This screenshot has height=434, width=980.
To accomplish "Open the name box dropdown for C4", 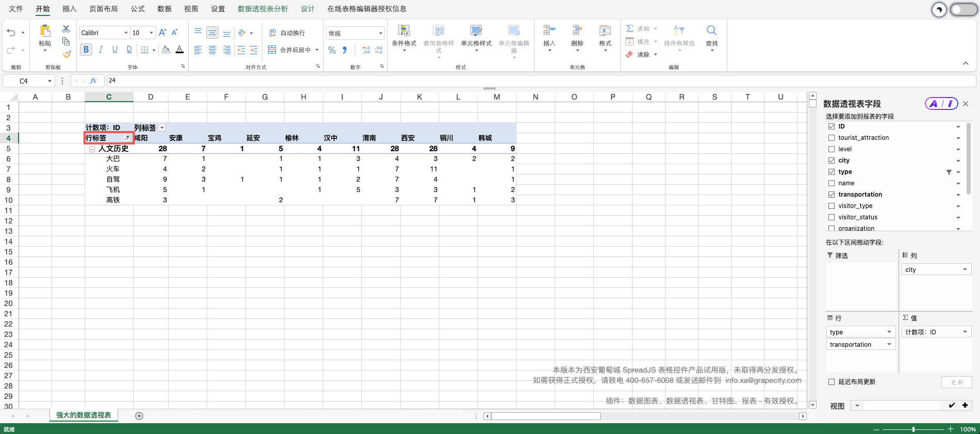I will pyautogui.click(x=49, y=81).
